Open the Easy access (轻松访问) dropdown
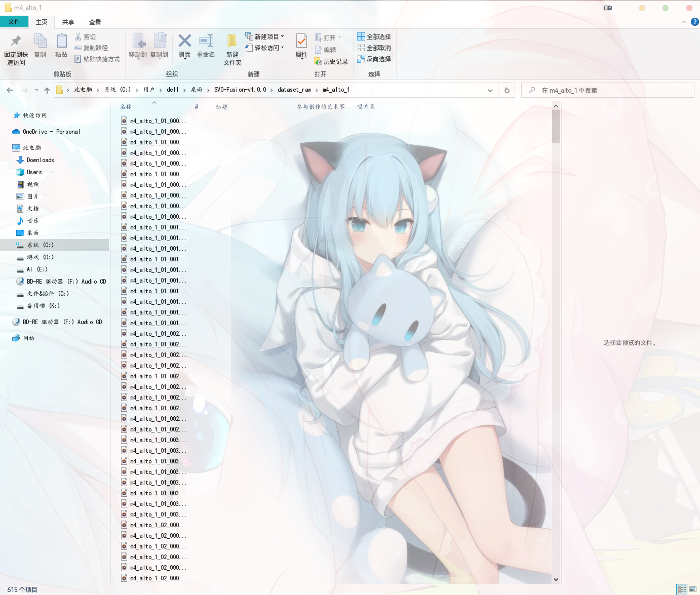Viewport: 700px width, 595px height. coord(264,48)
